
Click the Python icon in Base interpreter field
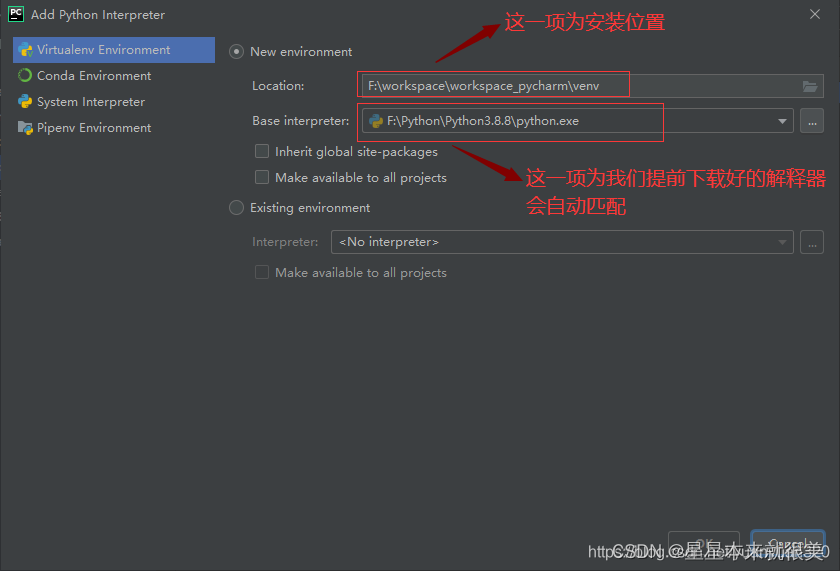376,121
